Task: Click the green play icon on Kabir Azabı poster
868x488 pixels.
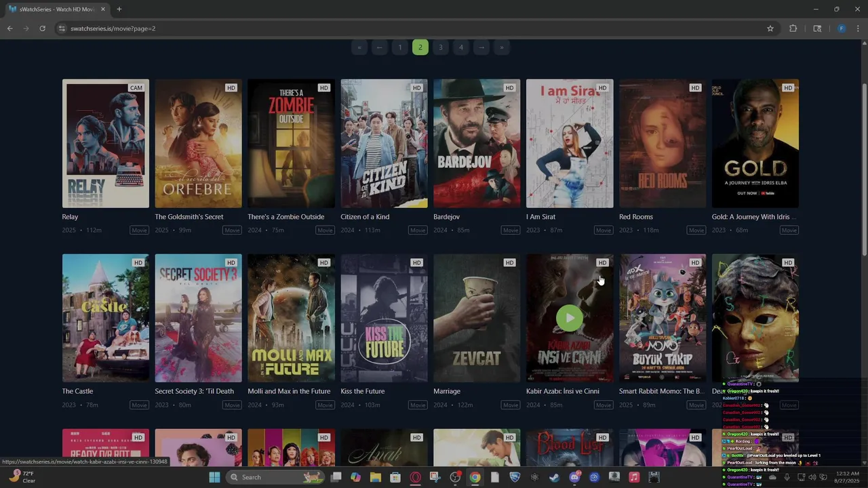Action: (570, 318)
